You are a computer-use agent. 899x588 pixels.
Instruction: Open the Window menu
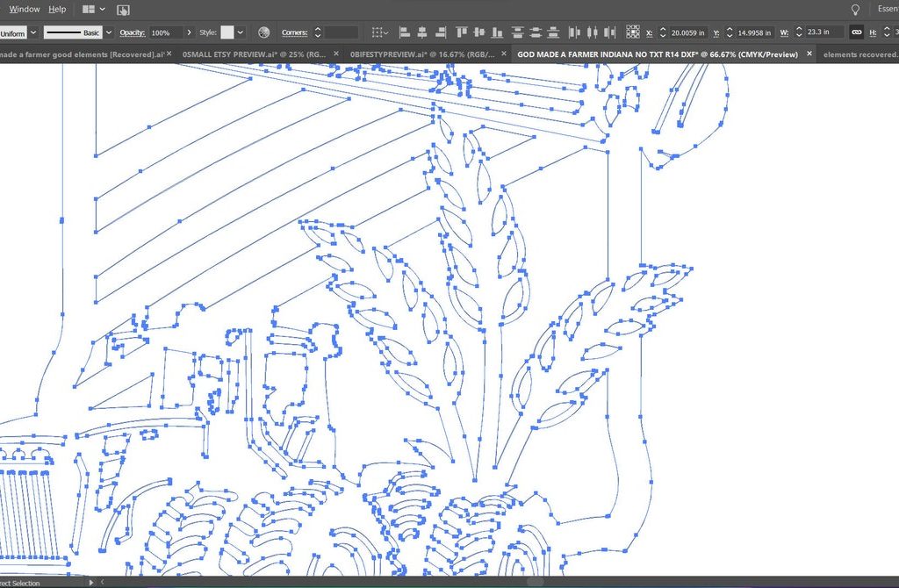click(x=25, y=9)
